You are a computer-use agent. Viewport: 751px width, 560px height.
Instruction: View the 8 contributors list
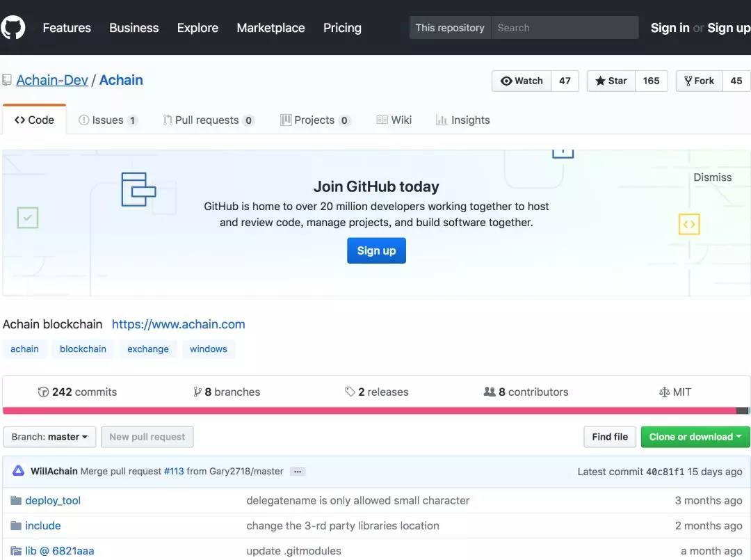pos(526,392)
